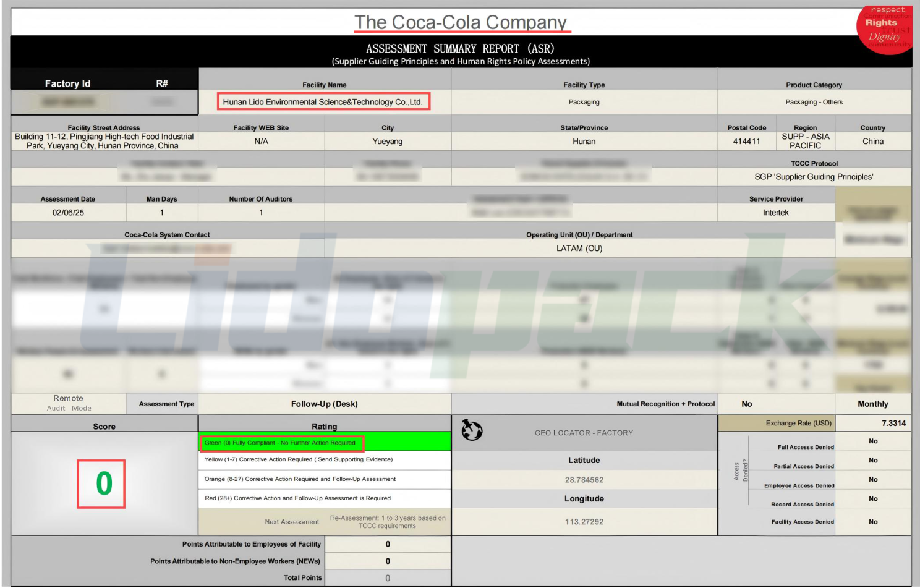Viewport: 920px width, 588px height.
Task: Click the 'N/A' web site value
Action: pyautogui.click(x=262, y=141)
